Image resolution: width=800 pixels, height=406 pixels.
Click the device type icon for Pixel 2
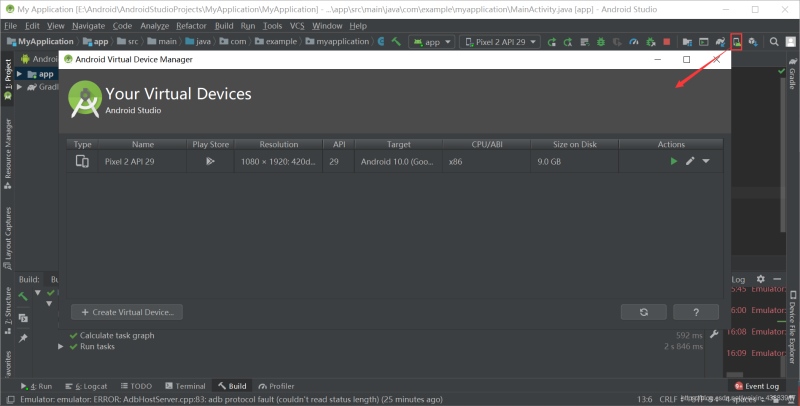(82, 161)
